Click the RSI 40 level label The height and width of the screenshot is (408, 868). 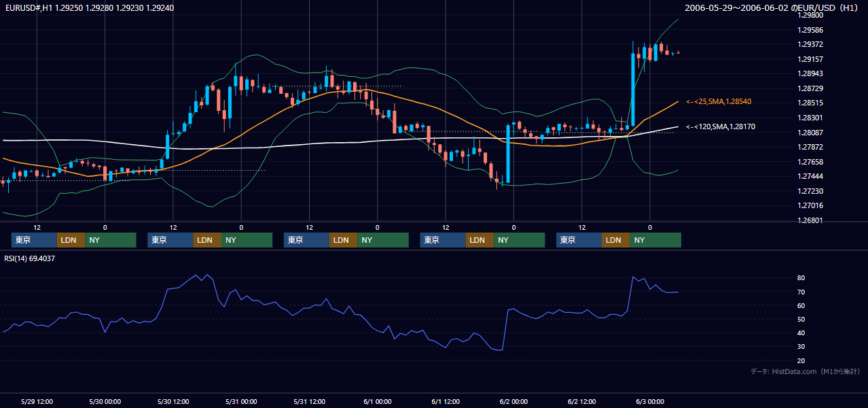tap(801, 333)
